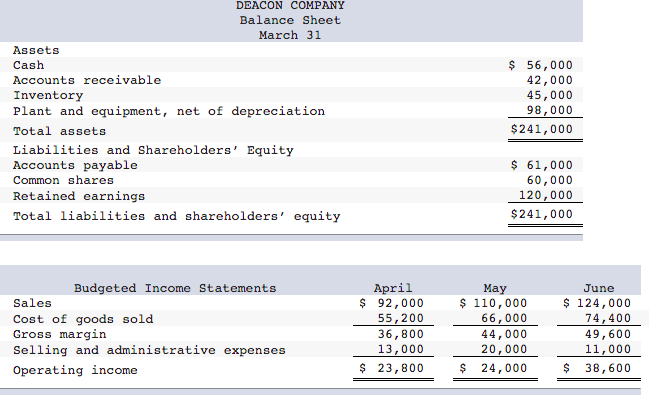
Task: Click the Cost of goods sold label
Action: point(83,319)
